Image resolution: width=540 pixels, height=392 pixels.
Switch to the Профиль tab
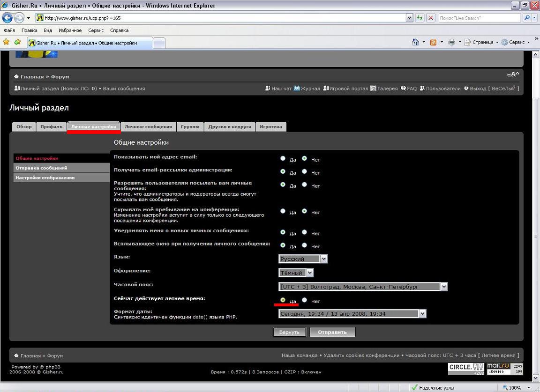[x=51, y=126]
